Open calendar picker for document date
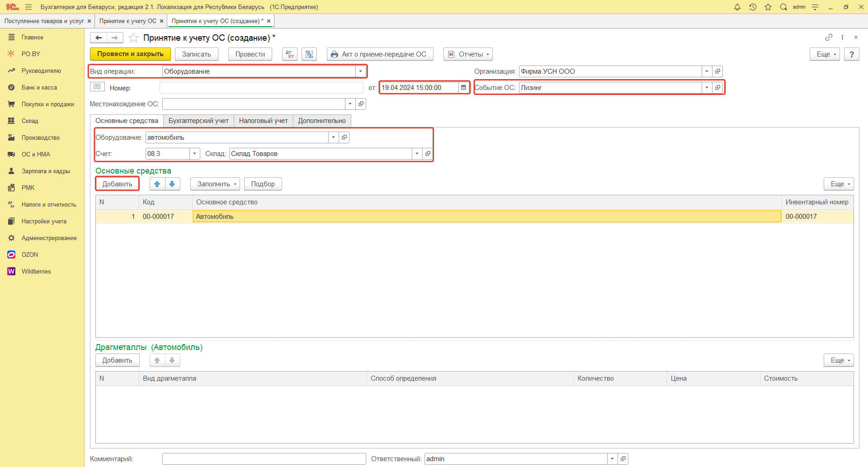The image size is (868, 467). tap(463, 88)
